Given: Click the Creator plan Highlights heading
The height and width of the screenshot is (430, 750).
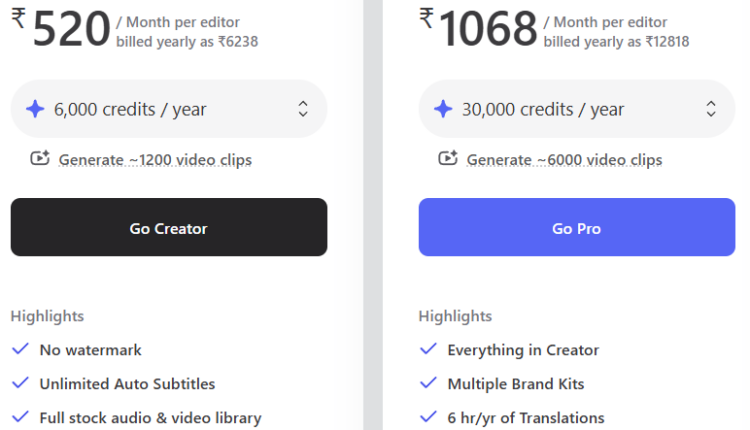Looking at the screenshot, I should point(47,316).
